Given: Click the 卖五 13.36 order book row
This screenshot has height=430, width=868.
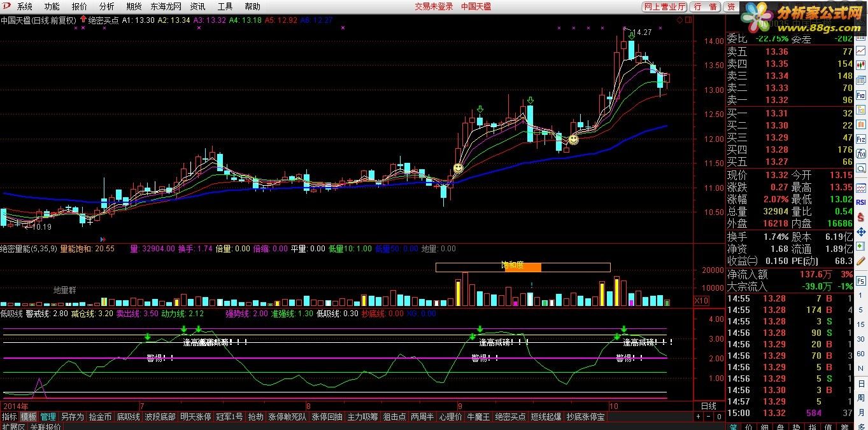Looking at the screenshot, I should coord(790,52).
